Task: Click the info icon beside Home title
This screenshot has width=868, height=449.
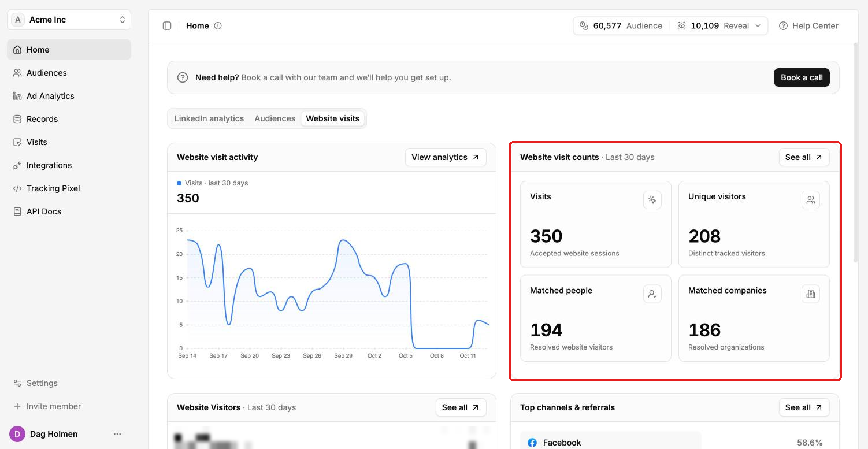Action: point(218,26)
